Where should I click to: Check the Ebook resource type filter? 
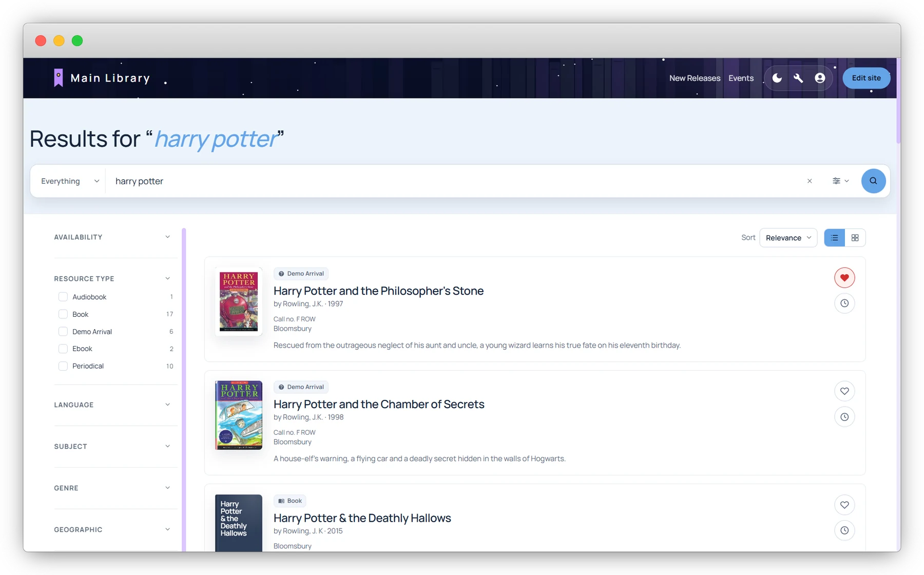63,349
